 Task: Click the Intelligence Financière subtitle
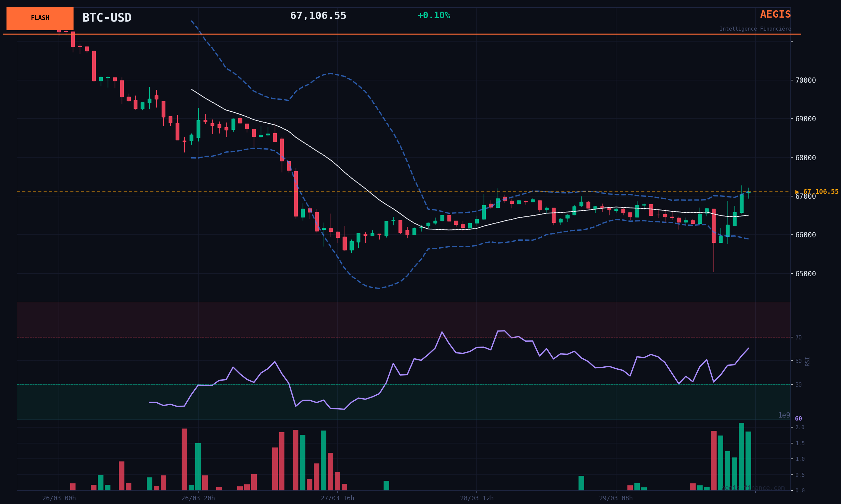755,29
